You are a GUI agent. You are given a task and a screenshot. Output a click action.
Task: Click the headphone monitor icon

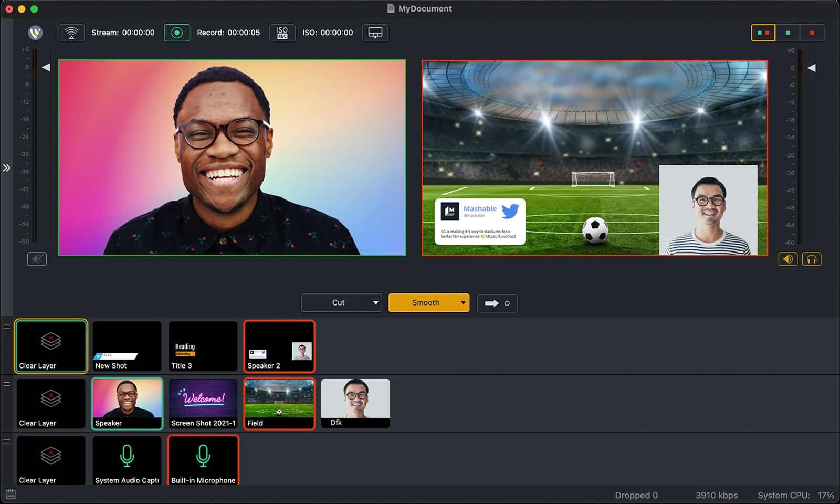tap(812, 258)
